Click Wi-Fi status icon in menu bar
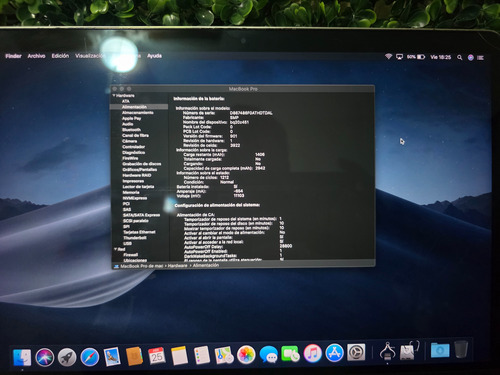 388,57
